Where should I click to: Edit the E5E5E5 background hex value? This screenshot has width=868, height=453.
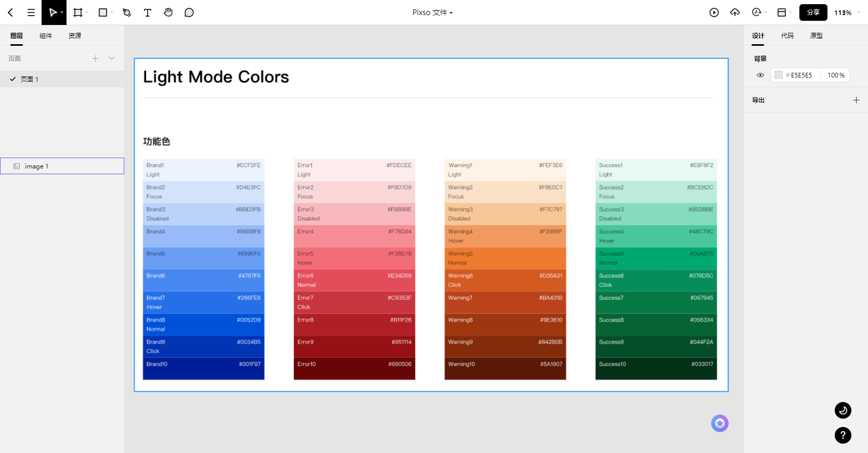(x=801, y=75)
